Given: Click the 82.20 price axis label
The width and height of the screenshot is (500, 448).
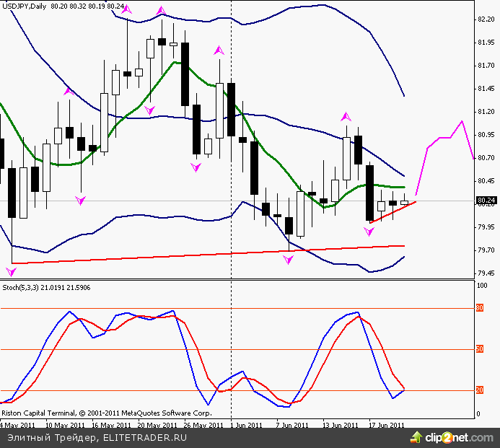Looking at the screenshot, I should point(485,19).
